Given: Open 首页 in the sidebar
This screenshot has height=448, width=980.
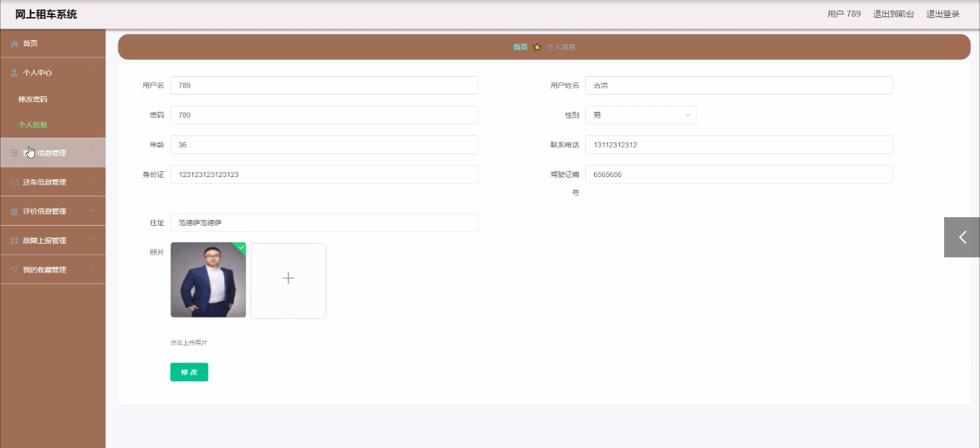Looking at the screenshot, I should point(53,44).
